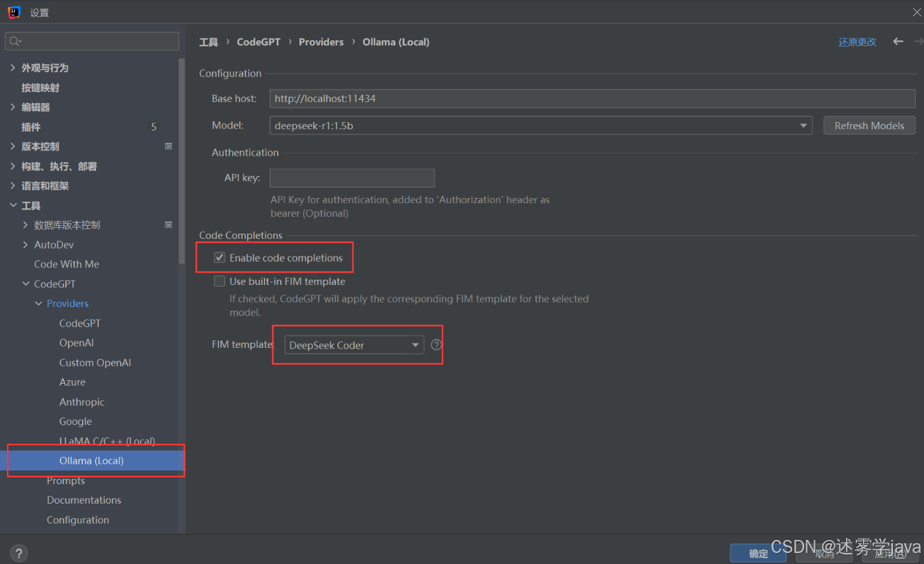Check Use built-in FIM template
This screenshot has width=924, height=564.
pos(220,281)
